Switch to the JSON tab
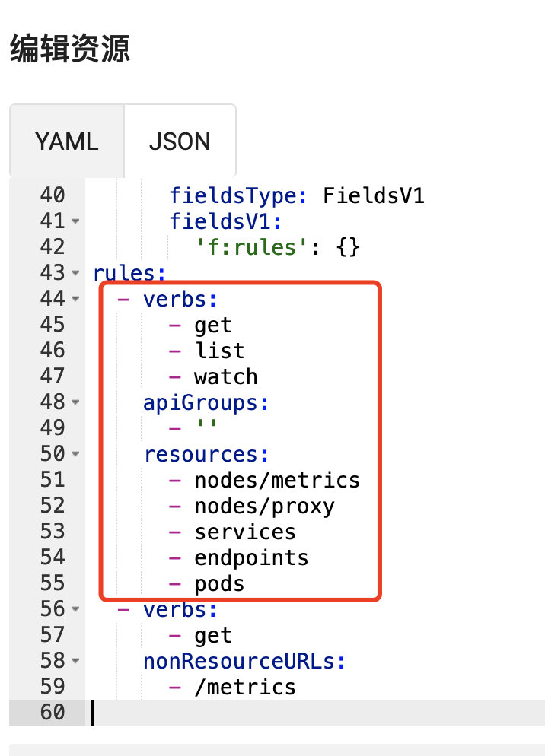This screenshot has width=545, height=756. pyautogui.click(x=180, y=141)
